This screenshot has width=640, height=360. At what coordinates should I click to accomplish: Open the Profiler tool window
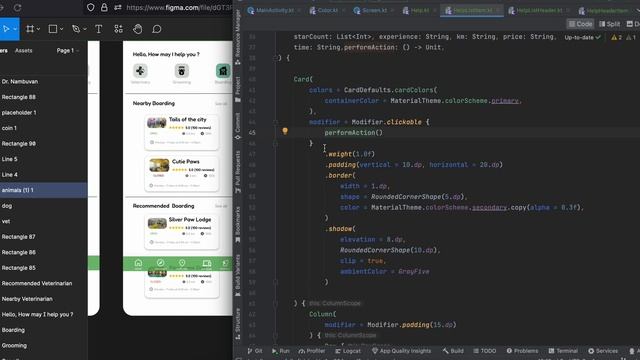pyautogui.click(x=312, y=351)
